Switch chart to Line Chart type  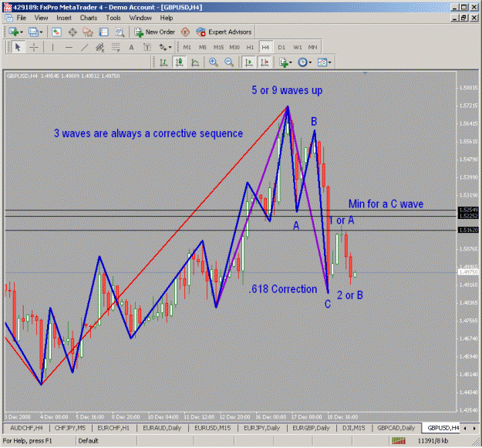pos(195,62)
